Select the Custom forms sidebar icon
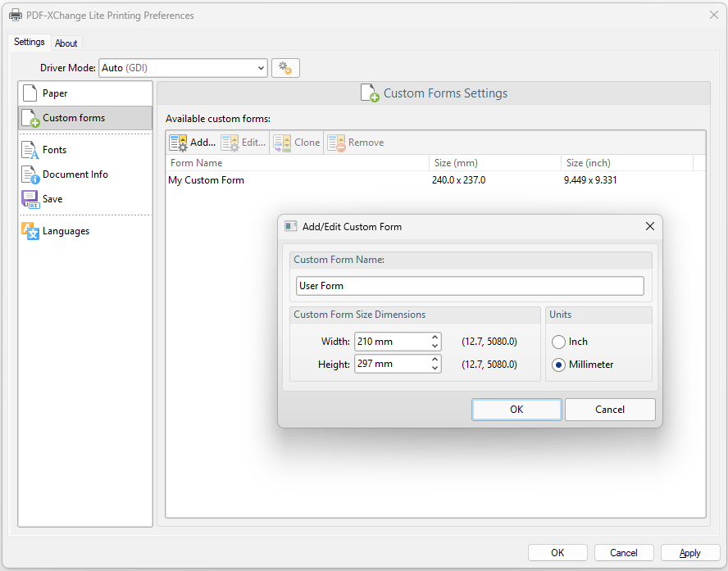Image resolution: width=728 pixels, height=571 pixels. pos(30,118)
